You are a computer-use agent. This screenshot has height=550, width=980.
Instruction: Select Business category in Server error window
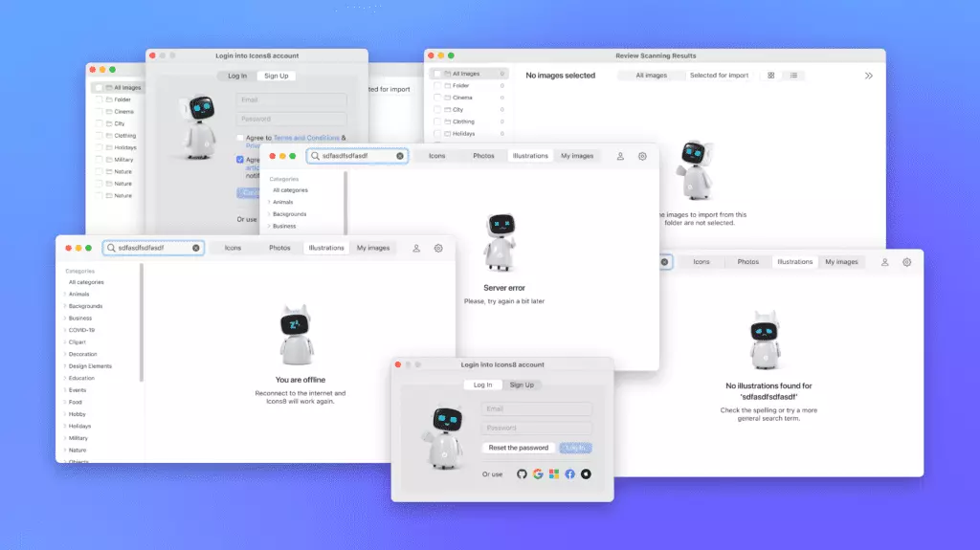click(x=284, y=227)
